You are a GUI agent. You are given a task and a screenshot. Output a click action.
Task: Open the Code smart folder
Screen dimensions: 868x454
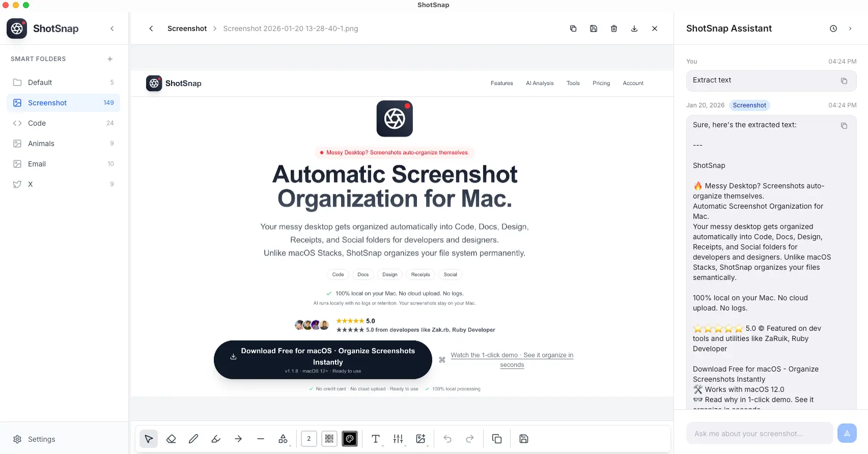64,123
